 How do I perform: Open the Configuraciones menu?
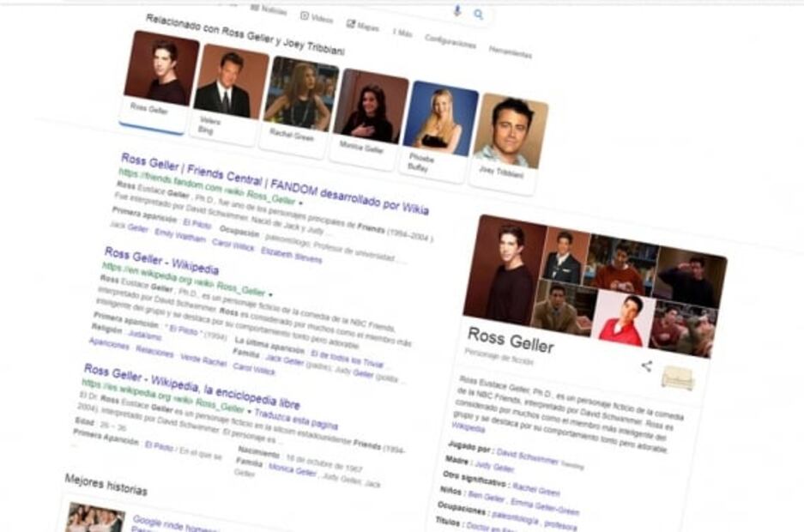tap(450, 41)
